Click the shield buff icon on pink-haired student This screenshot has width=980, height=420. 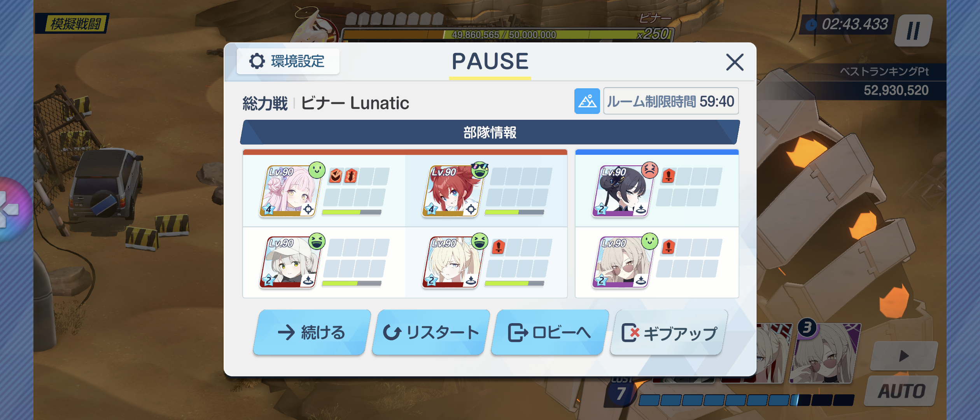(x=335, y=176)
